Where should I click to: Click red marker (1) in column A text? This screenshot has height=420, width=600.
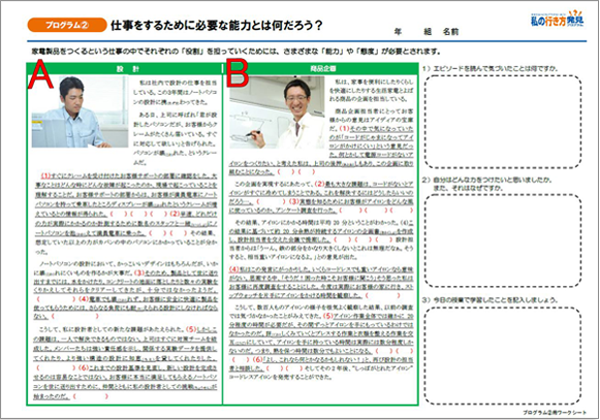point(46,174)
